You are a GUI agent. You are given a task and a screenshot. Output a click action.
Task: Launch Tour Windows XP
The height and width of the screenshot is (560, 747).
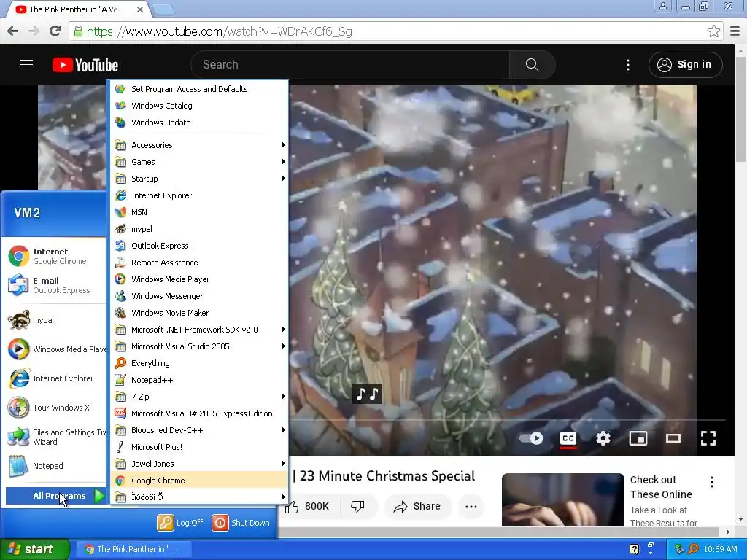point(55,408)
